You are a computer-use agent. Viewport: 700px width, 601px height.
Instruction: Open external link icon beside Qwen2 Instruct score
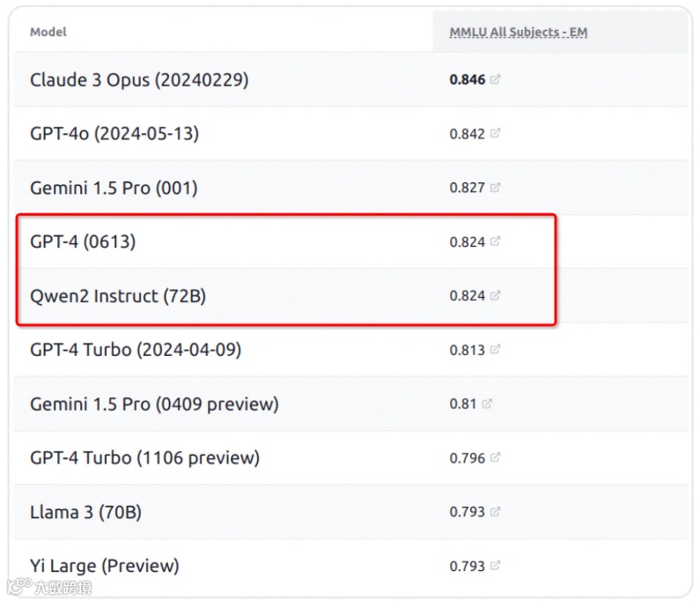click(x=495, y=295)
